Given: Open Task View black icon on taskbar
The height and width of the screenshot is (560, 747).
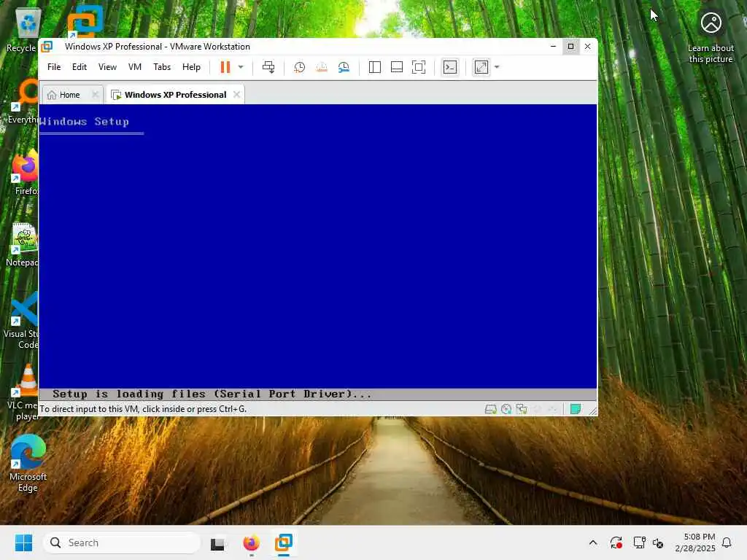Looking at the screenshot, I should tap(217, 542).
